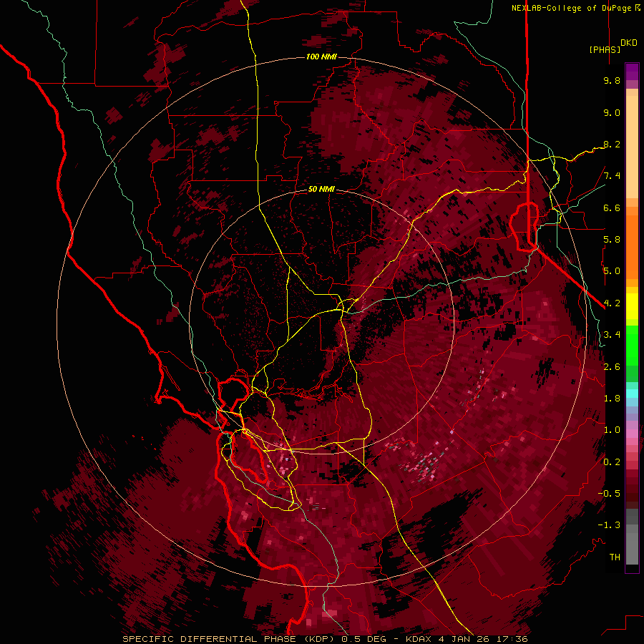
Task: Click the 2.6 scale value label
Action: point(612,366)
